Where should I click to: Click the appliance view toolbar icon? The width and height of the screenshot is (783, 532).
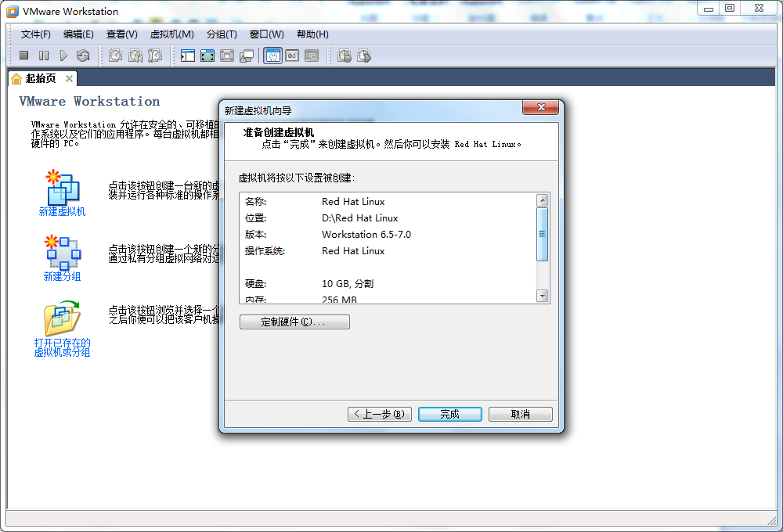coord(292,56)
